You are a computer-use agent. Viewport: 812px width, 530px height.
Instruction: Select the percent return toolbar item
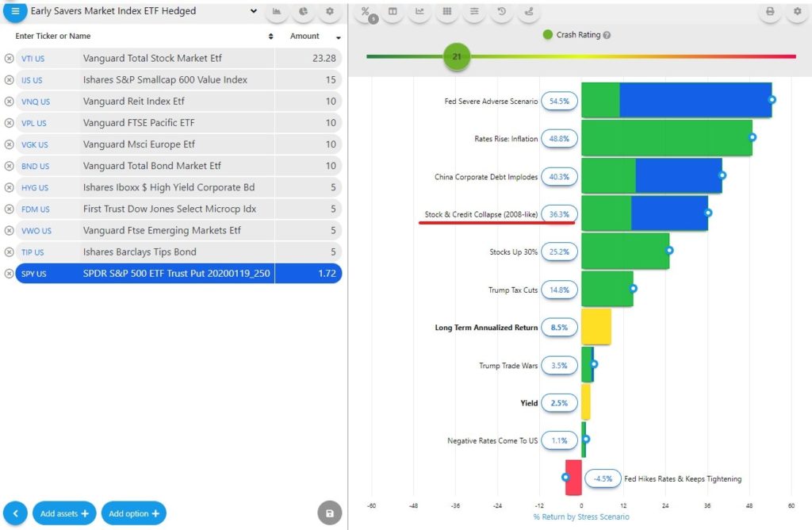tap(366, 12)
